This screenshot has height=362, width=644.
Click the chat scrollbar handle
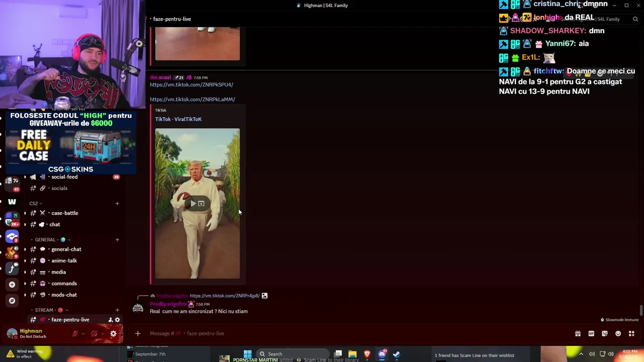pyautogui.click(x=641, y=311)
